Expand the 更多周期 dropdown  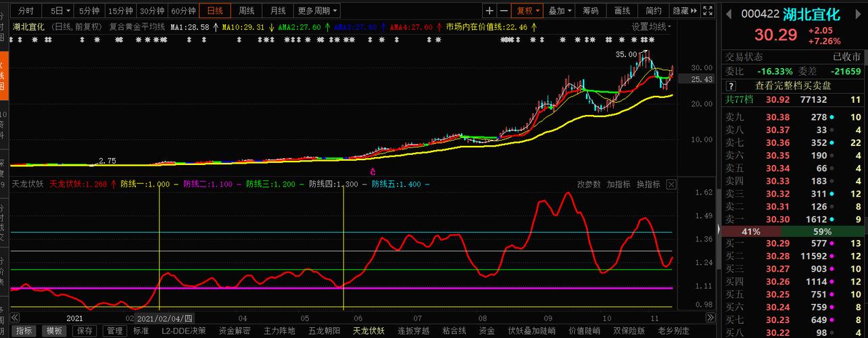coord(318,11)
